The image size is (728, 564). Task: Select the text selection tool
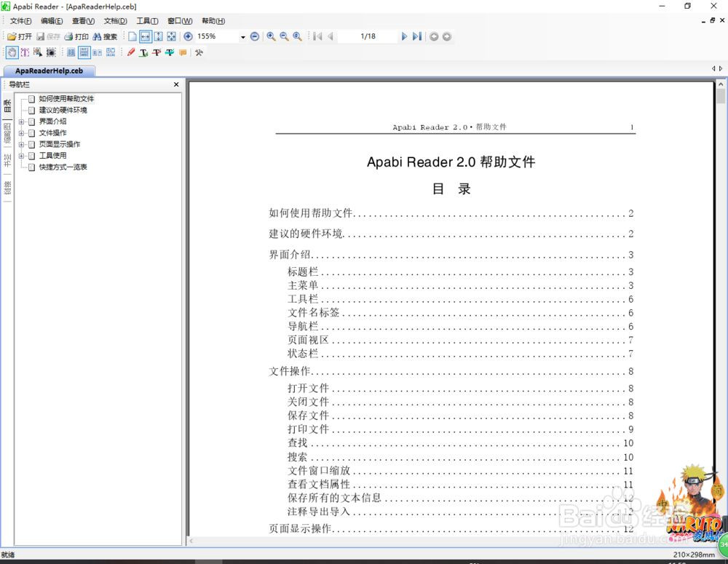click(x=25, y=52)
